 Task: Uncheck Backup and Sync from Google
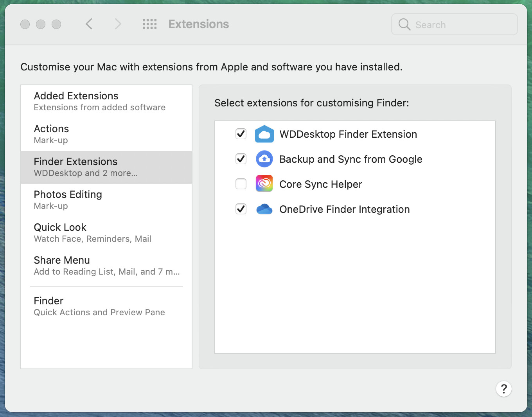tap(241, 159)
